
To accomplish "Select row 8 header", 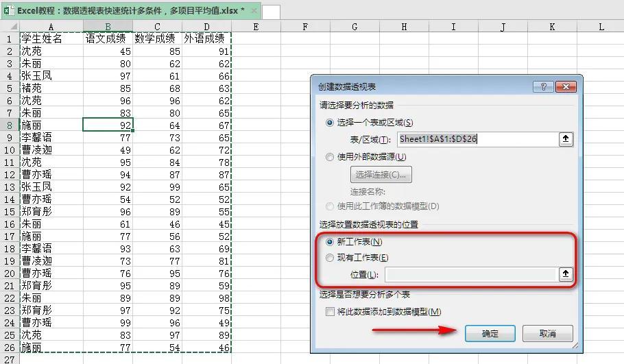I will coord(10,125).
